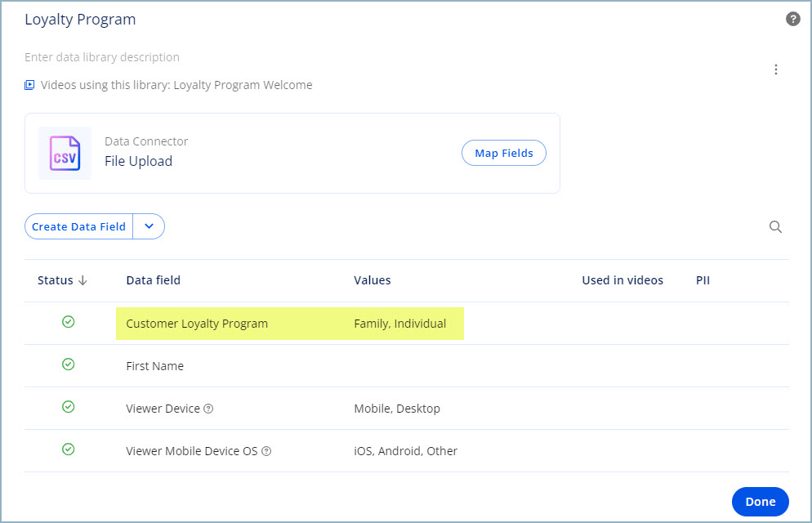Click status checkmark for First Name row
Screen dimensions: 812x523
[69, 364]
